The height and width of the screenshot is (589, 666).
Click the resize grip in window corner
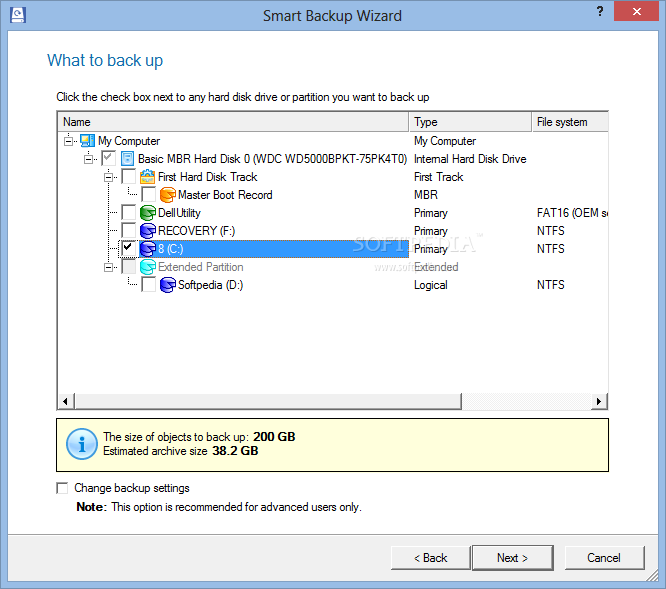click(652, 575)
